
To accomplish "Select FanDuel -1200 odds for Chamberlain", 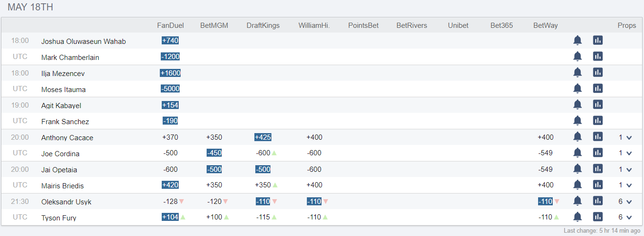I will pyautogui.click(x=170, y=57).
